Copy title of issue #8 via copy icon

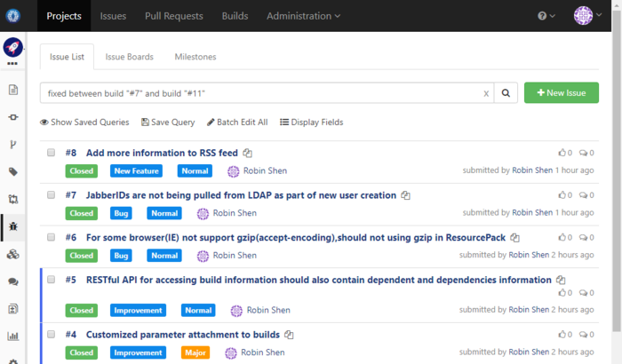[x=248, y=153]
